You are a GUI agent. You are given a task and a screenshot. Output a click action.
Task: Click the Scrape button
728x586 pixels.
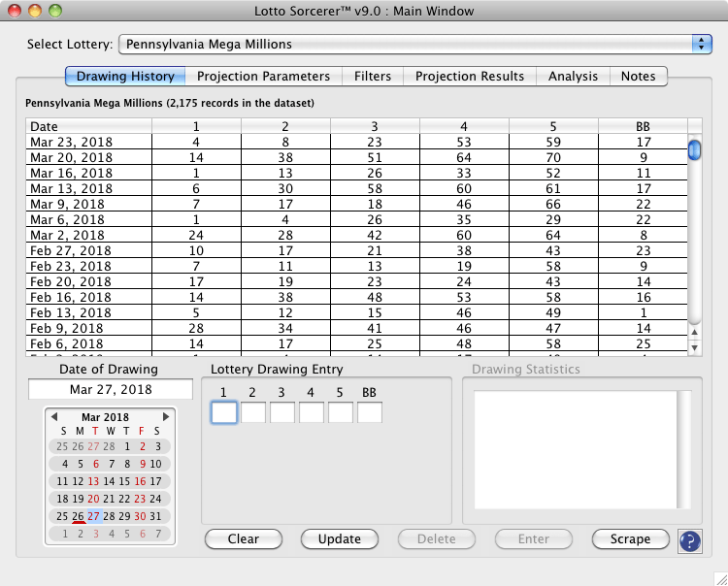(x=630, y=538)
